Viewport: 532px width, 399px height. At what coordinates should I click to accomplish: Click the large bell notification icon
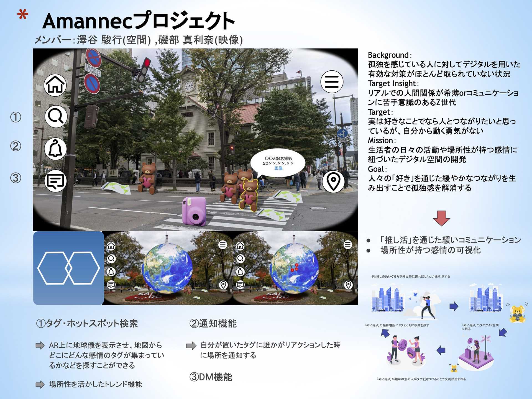pos(55,149)
